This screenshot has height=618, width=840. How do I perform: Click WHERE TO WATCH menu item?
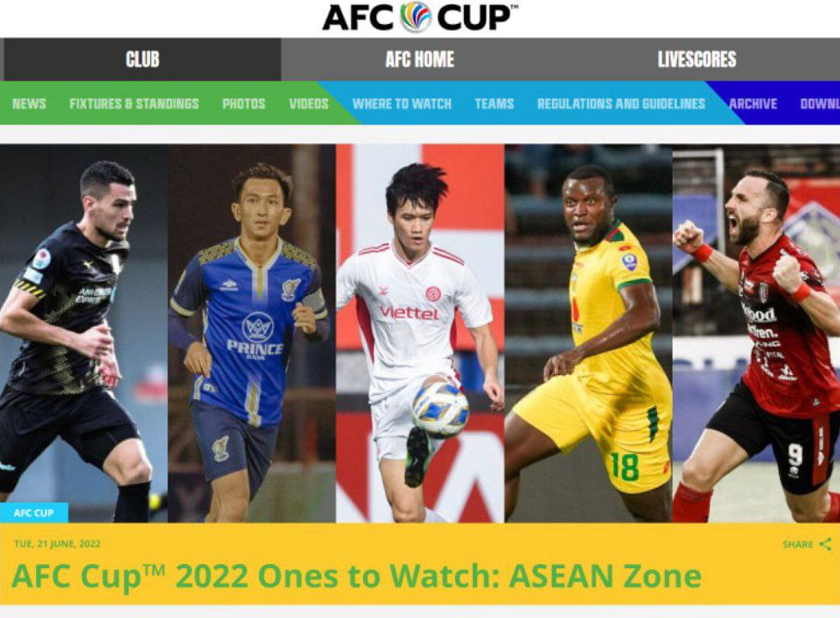tap(402, 104)
